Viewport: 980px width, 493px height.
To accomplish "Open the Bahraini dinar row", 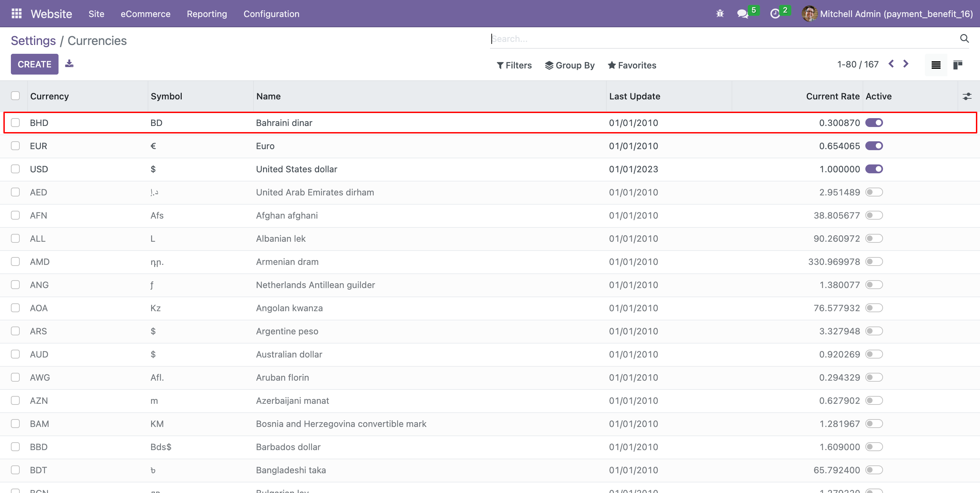I will pyautogui.click(x=490, y=123).
